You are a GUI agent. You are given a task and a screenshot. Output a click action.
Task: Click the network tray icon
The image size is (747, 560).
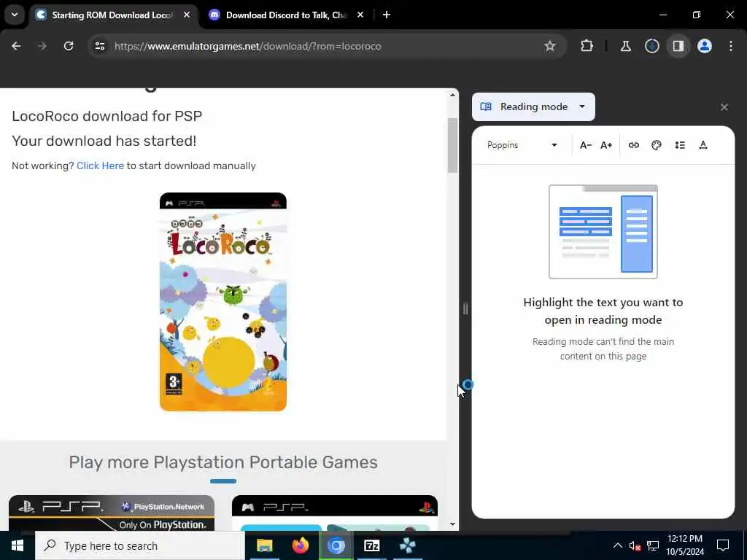coord(653,545)
